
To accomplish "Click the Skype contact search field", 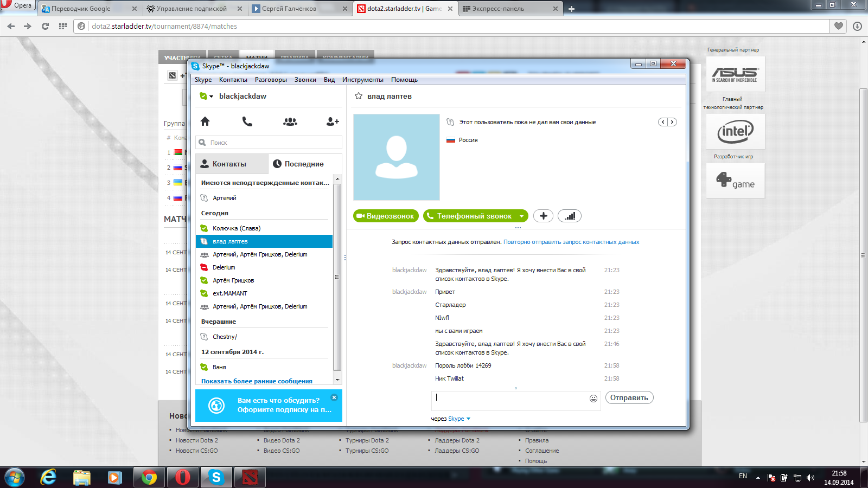I will pyautogui.click(x=269, y=143).
